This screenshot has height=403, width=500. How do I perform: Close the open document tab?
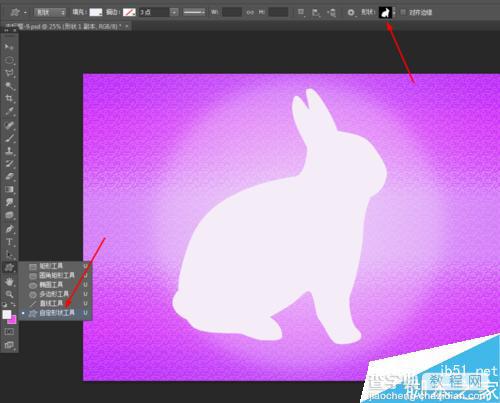127,26
